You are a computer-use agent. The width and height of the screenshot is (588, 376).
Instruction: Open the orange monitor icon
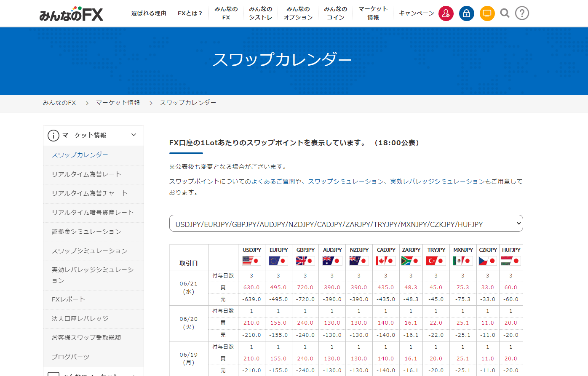point(487,13)
